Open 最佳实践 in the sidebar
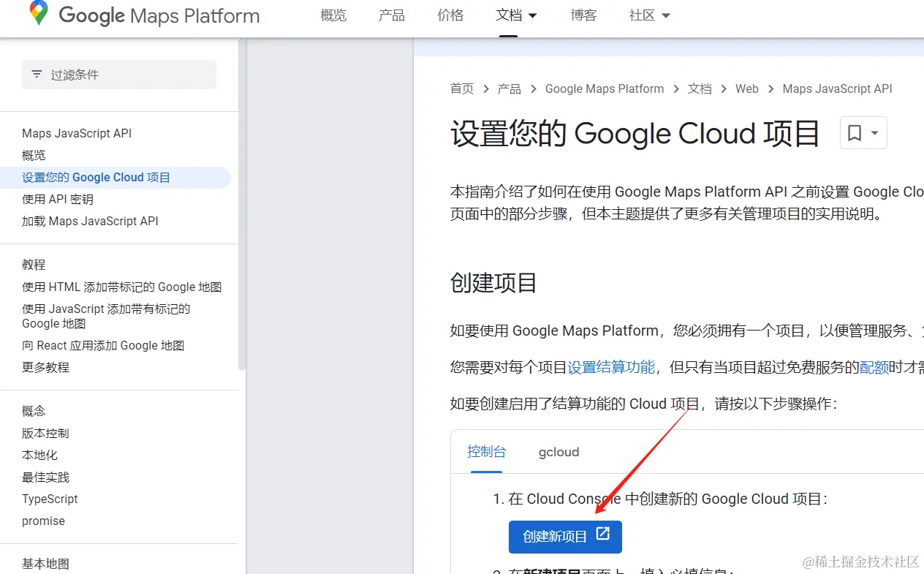This screenshot has width=924, height=574. coord(45,477)
